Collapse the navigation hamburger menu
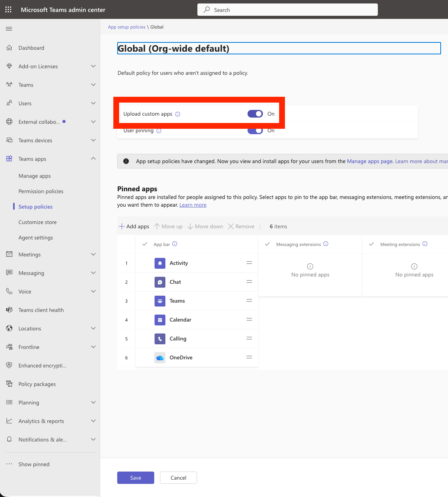448x497 pixels. pos(9,29)
